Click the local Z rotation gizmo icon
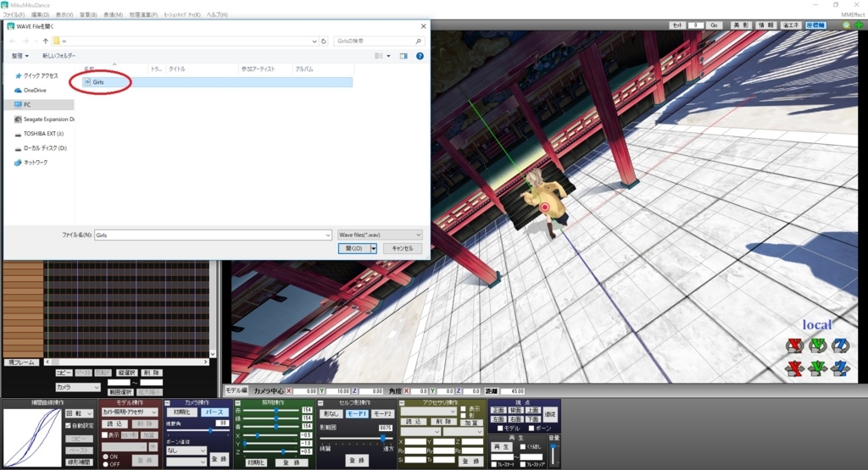This screenshot has height=470, width=868. click(840, 346)
